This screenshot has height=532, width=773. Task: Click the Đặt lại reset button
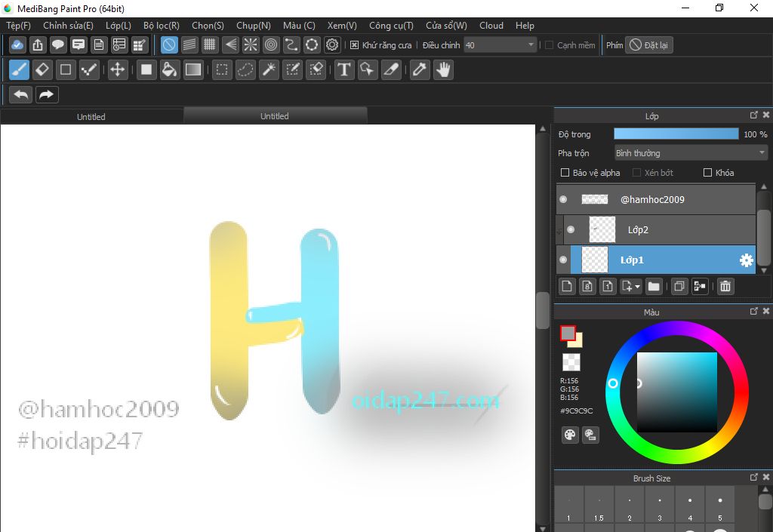[x=648, y=45]
